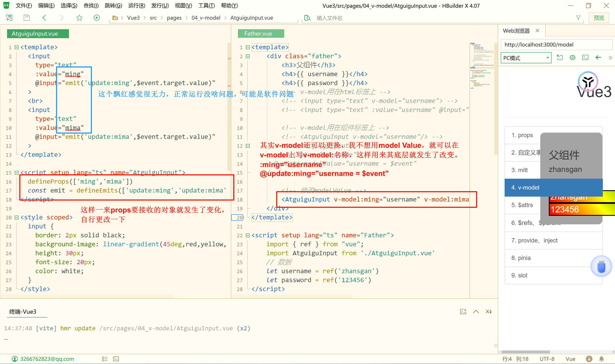Collapse the style scoped block fold marker
This screenshot has width=615, height=364.
click(x=16, y=217)
